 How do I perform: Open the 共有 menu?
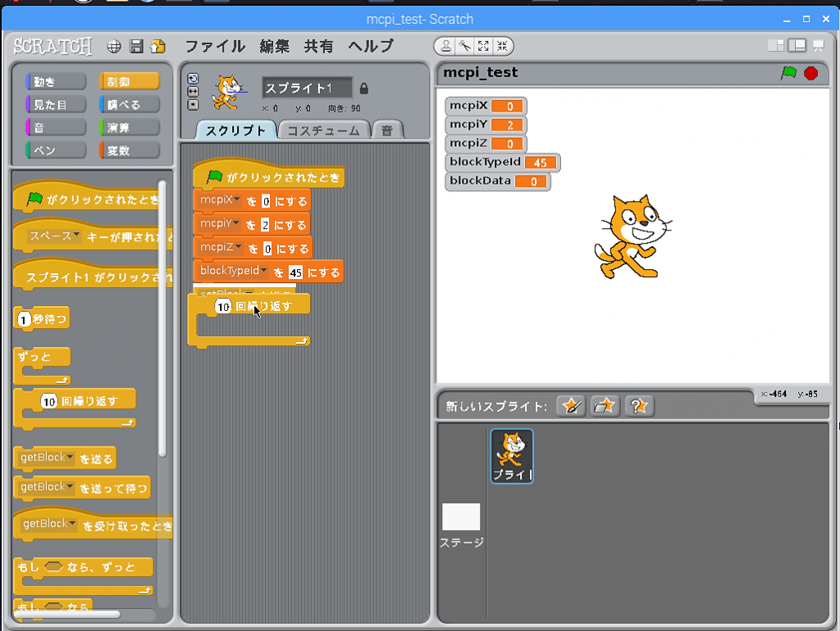(319, 47)
